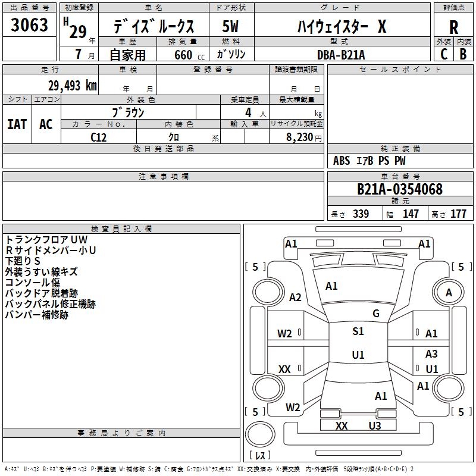The image size is (476, 476).
Task: Click the 事務局よりご案内 header
Action: click(x=121, y=433)
